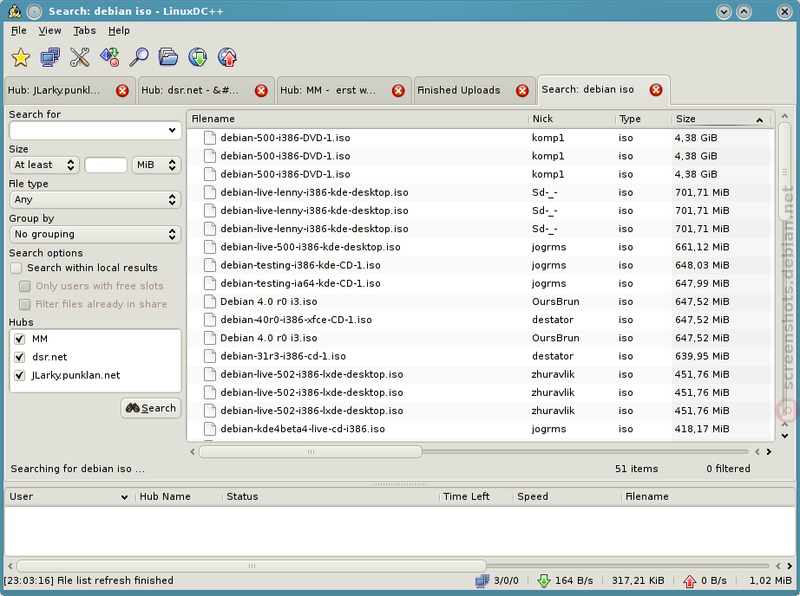Viewport: 800px width, 596px height.
Task: Click the Time Left column header
Action: pos(476,496)
